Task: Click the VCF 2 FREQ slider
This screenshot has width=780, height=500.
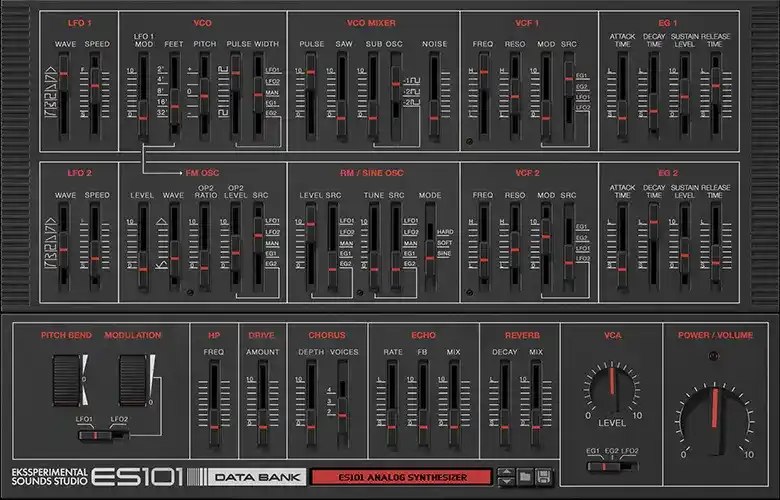Action: pyautogui.click(x=484, y=247)
